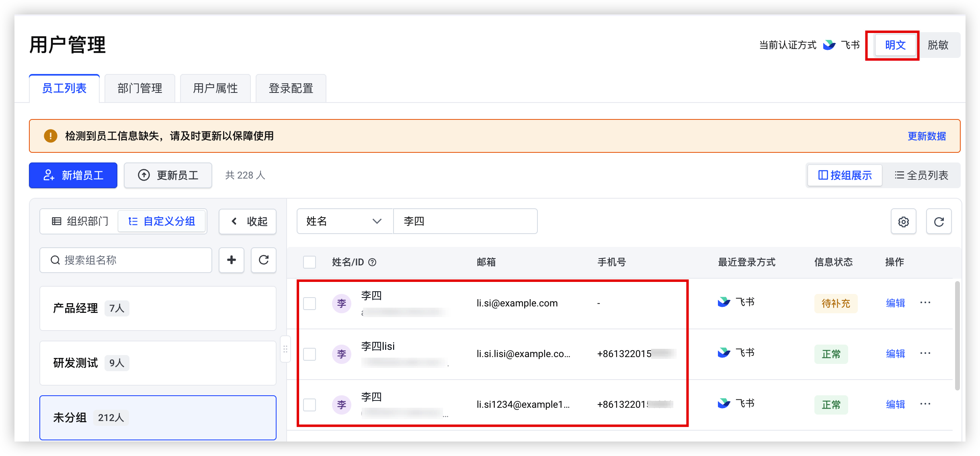
Task: Refresh the employee table list
Action: [939, 222]
